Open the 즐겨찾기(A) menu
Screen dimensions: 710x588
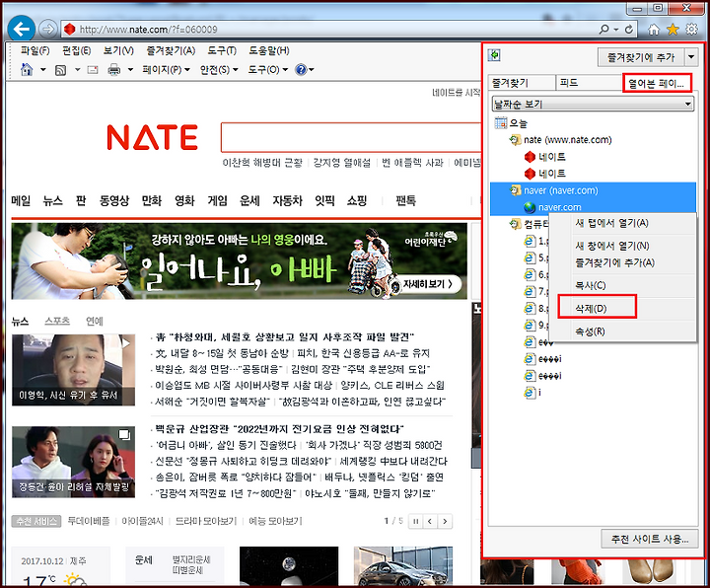(x=171, y=50)
